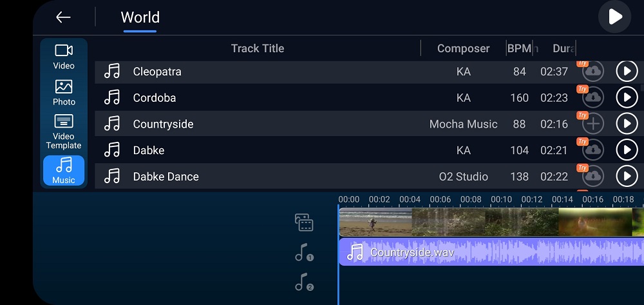
Task: Click the 160 BPM value for Cordoba
Action: pos(519,98)
